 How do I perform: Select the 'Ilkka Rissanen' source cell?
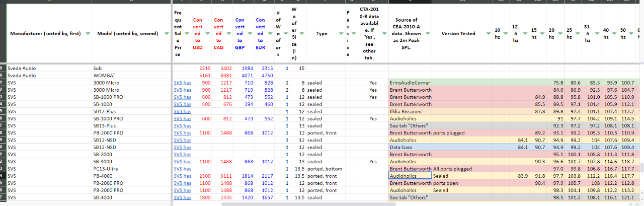click(x=410, y=111)
